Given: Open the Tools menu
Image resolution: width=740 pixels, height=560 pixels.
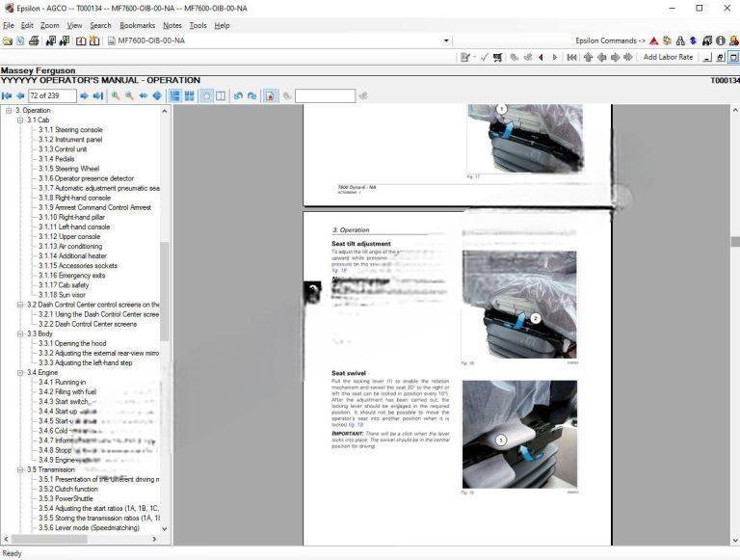Looking at the screenshot, I should click(x=198, y=25).
